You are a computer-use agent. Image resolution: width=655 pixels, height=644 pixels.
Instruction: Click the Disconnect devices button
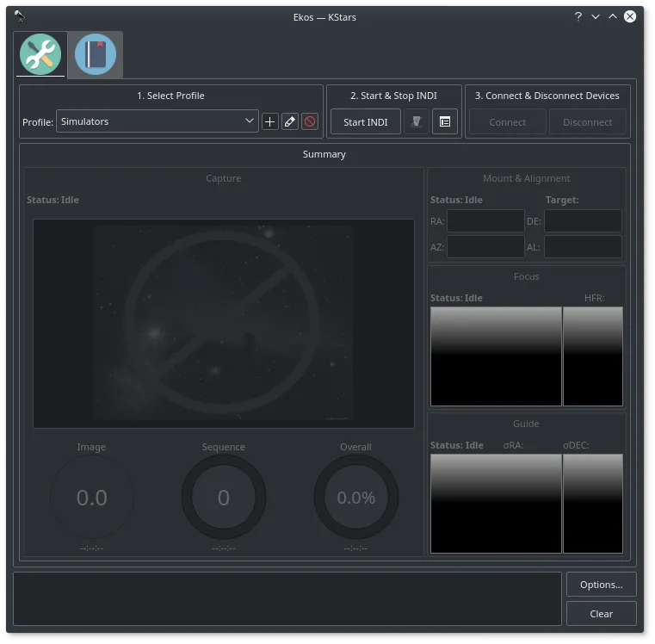[587, 121]
